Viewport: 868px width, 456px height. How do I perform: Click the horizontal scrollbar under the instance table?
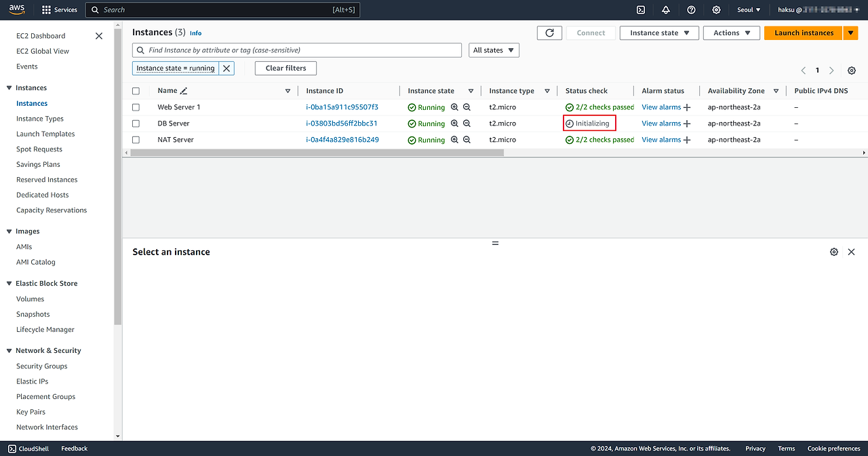pos(317,153)
